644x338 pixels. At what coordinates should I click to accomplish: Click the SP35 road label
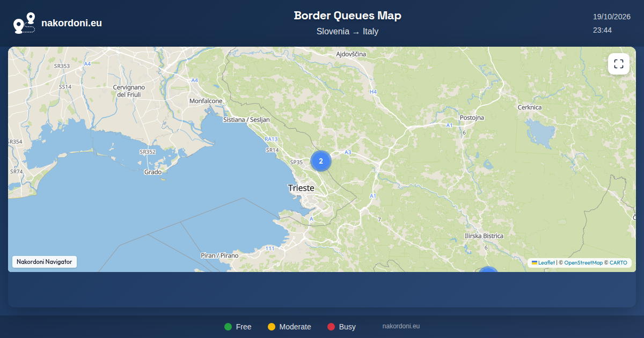pos(296,162)
